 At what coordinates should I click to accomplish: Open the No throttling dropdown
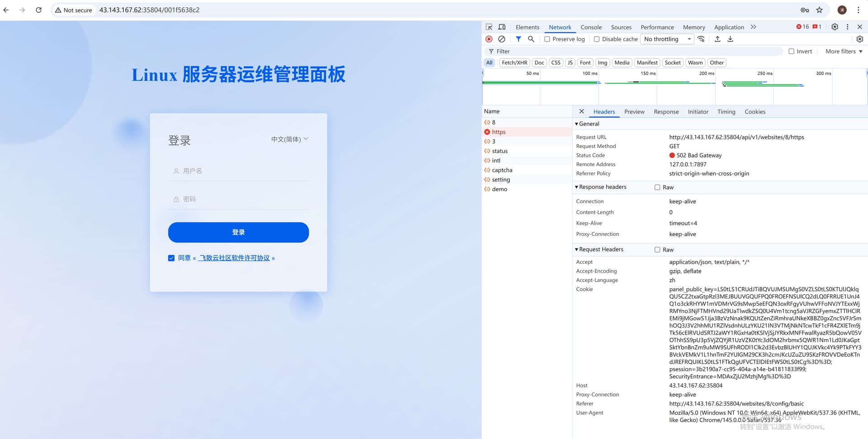(667, 39)
